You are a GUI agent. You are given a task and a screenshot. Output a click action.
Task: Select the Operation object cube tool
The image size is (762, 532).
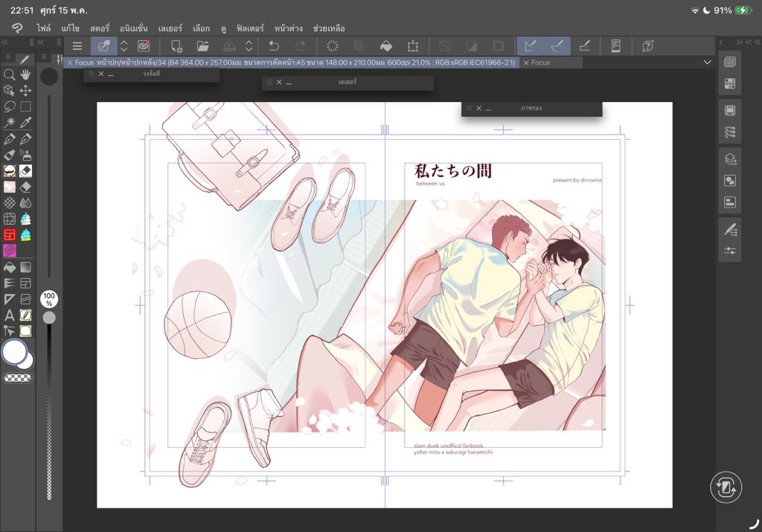9,90
